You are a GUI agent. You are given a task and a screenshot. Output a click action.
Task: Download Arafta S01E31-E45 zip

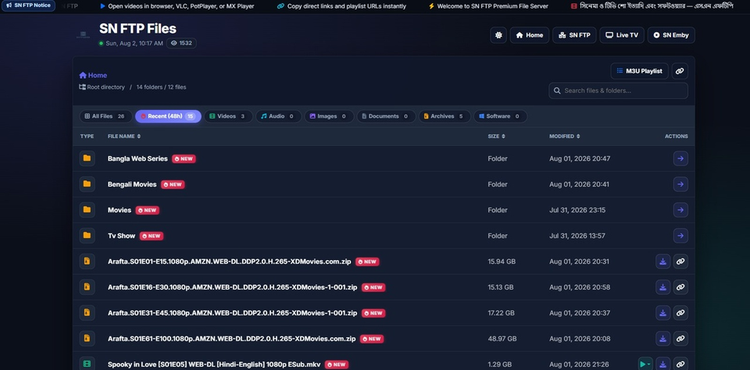(x=663, y=313)
